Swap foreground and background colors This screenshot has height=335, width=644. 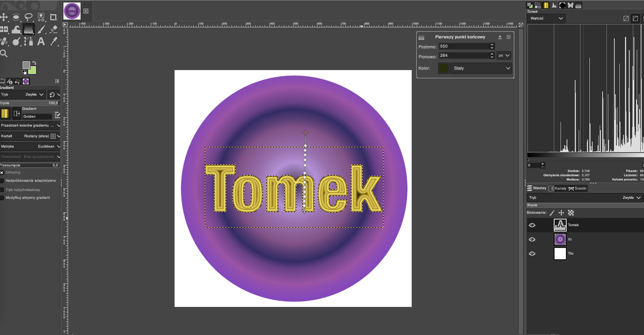point(34,63)
